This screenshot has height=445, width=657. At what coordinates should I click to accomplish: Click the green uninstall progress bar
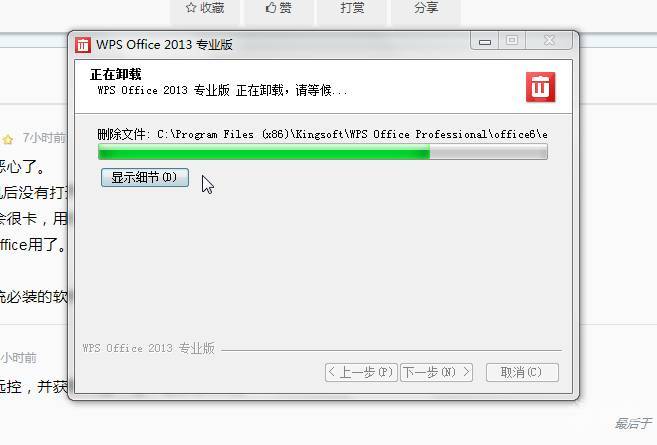(323, 152)
